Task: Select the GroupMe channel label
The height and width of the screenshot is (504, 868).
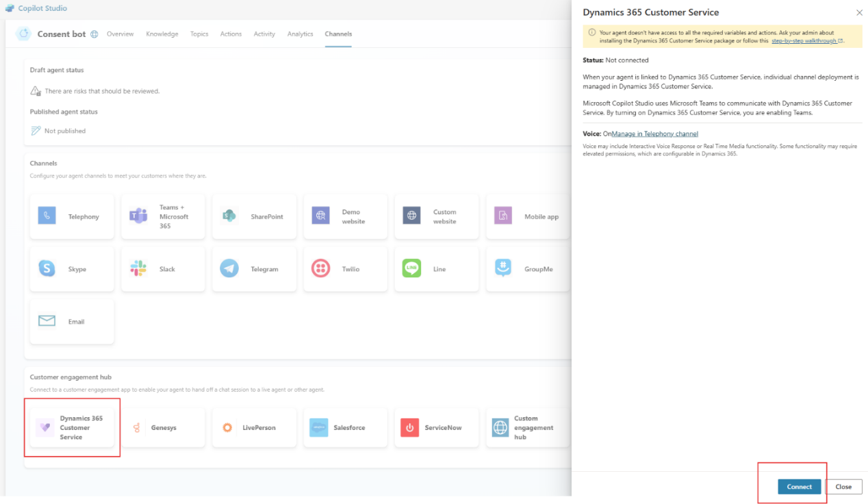Action: [539, 270]
